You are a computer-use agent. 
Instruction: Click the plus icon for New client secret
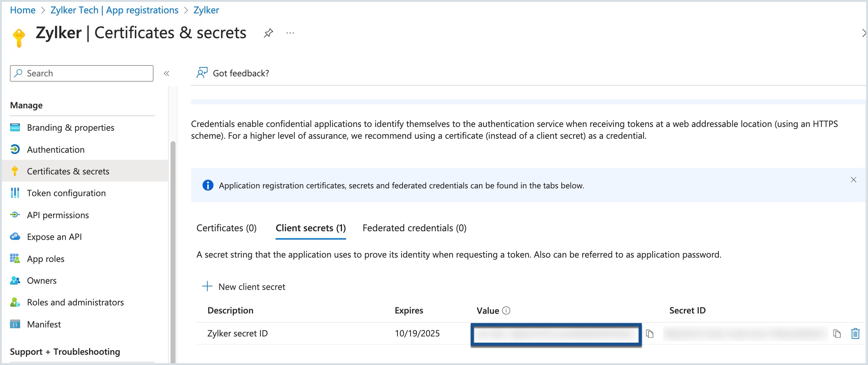207,286
